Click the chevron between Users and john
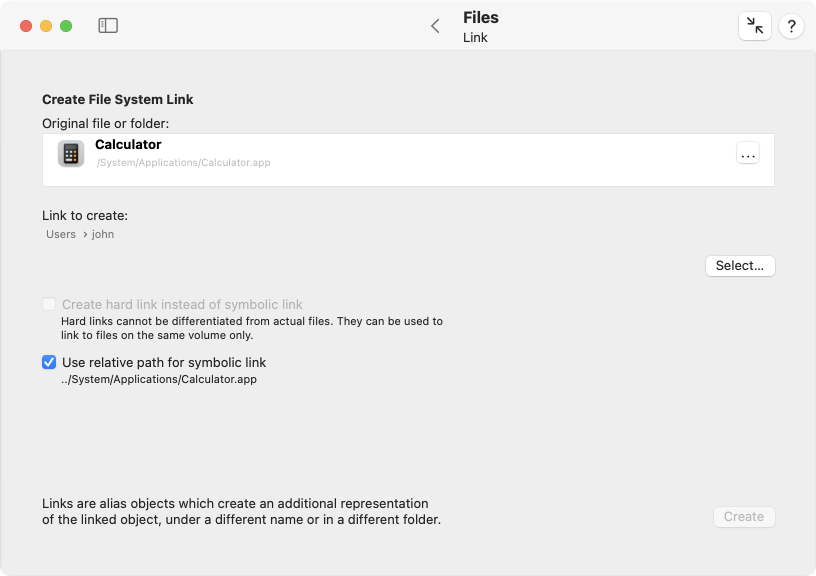The width and height of the screenshot is (816, 576). pyautogui.click(x=85, y=235)
